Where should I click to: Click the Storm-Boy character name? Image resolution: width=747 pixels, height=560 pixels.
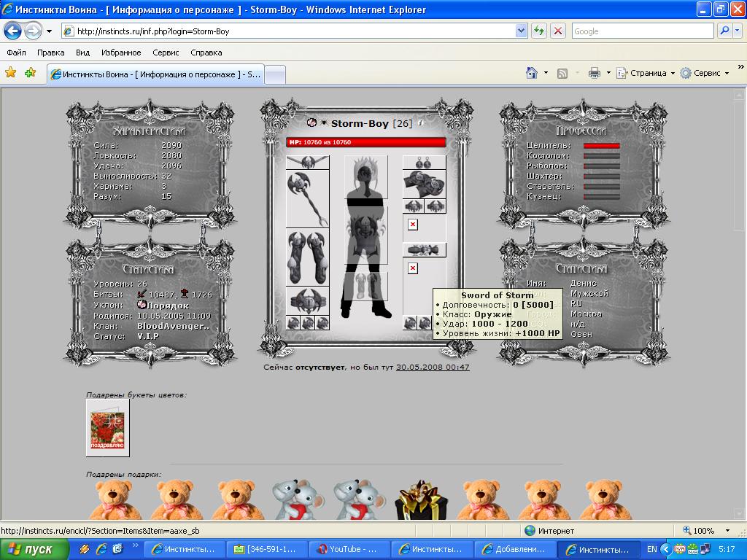(x=360, y=123)
